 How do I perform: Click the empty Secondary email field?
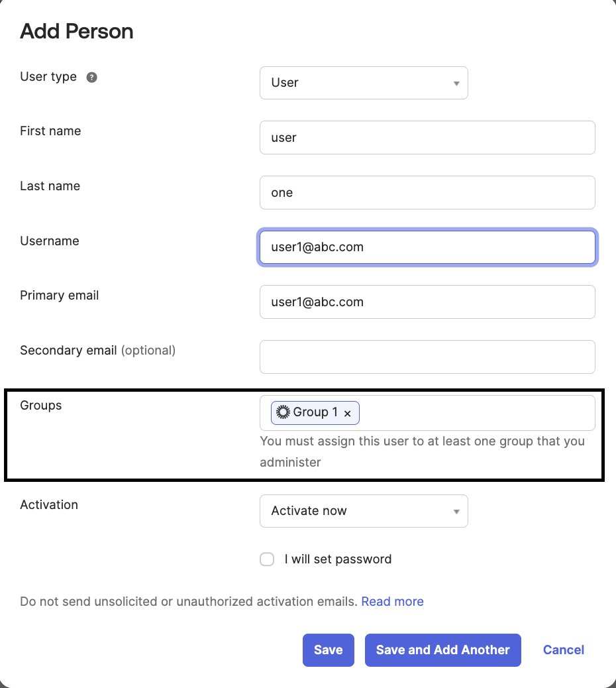pyautogui.click(x=427, y=357)
